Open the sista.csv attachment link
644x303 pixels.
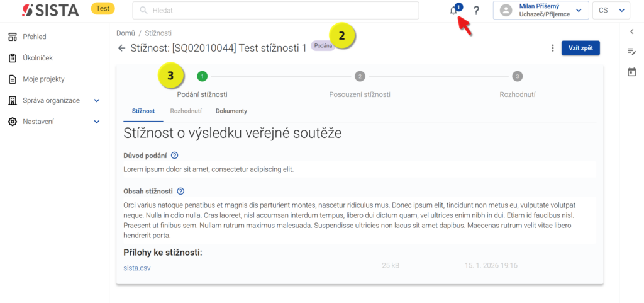[137, 268]
